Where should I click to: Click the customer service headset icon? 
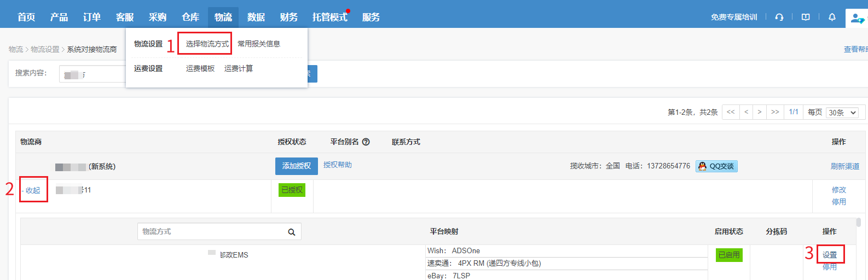coord(779,17)
